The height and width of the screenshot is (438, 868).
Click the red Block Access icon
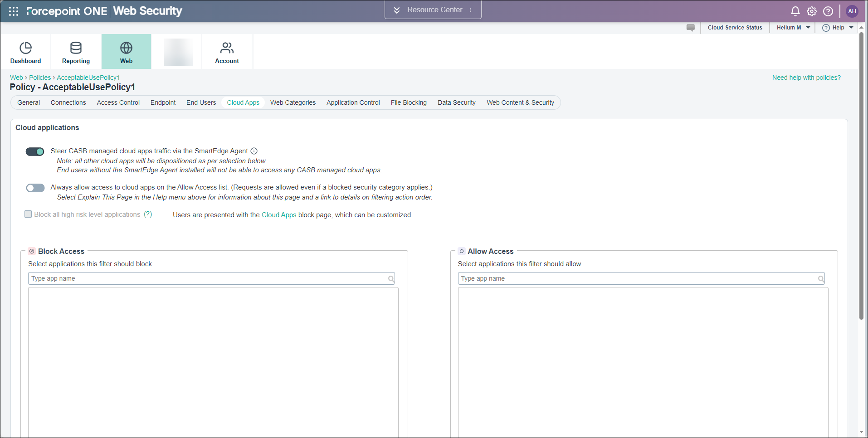pyautogui.click(x=32, y=251)
